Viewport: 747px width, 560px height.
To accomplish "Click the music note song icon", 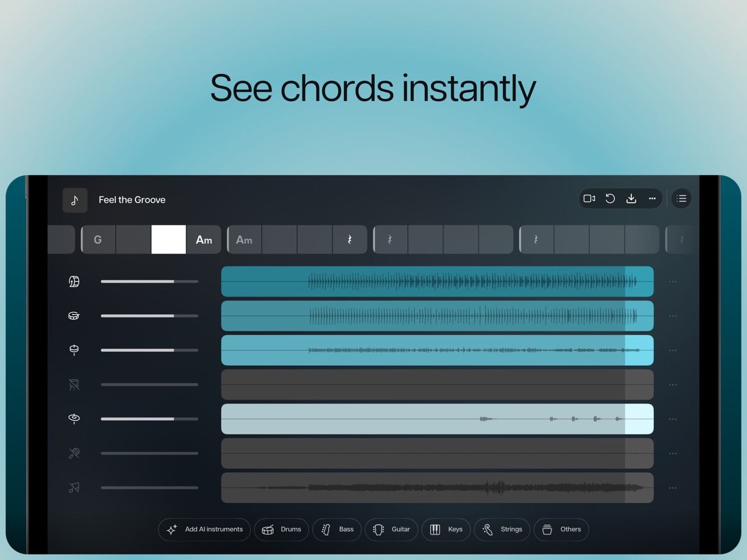I will click(x=75, y=200).
